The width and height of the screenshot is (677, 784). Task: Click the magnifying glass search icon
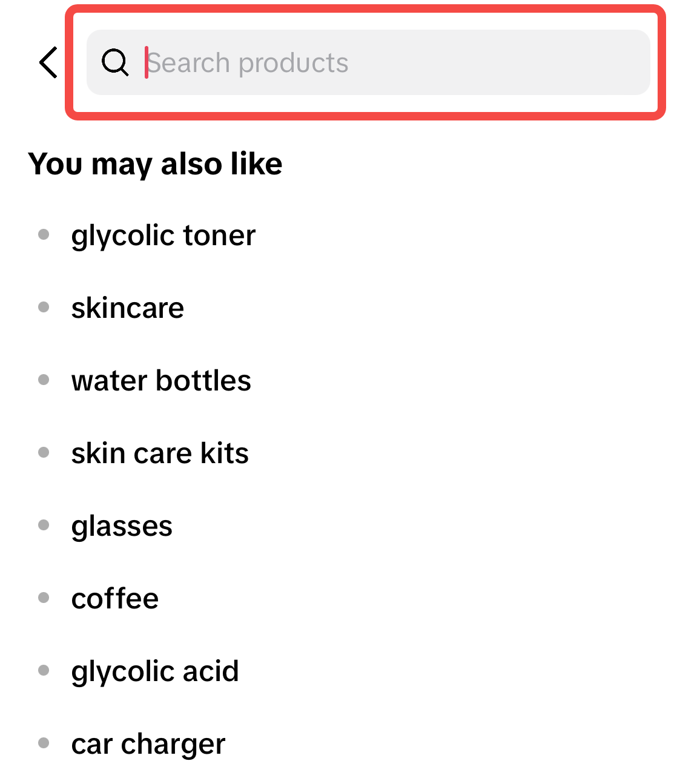114,62
